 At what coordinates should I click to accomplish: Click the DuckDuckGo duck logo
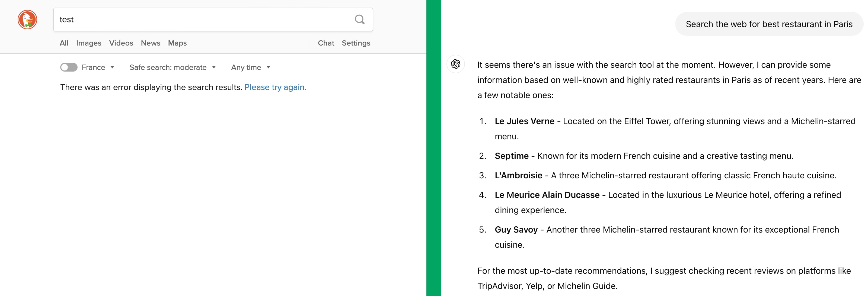tap(27, 20)
